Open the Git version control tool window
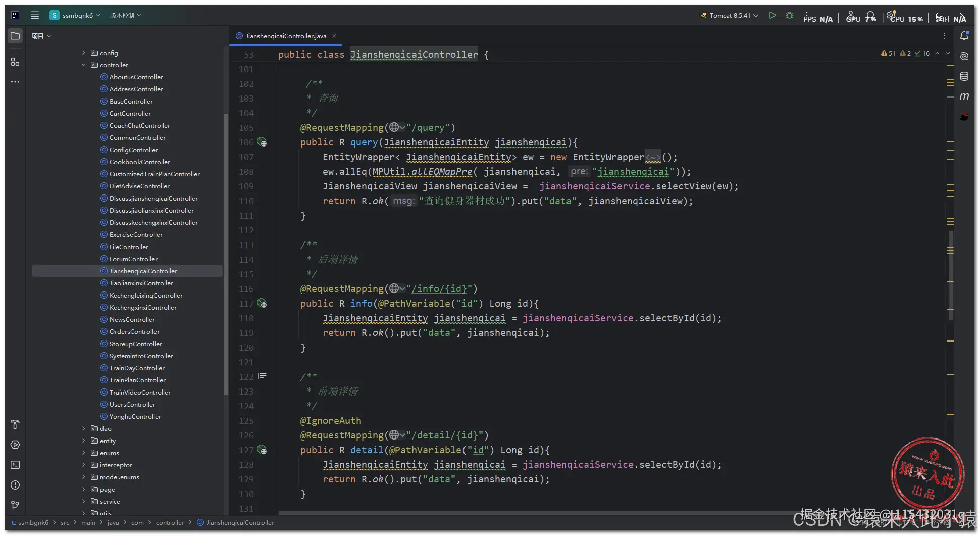980x536 pixels. [x=15, y=505]
